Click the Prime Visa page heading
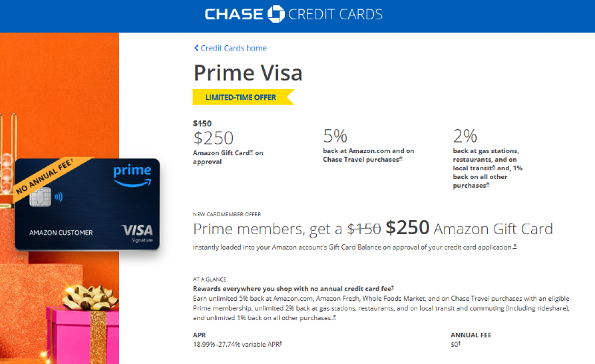Screen dimensions: 595x364 (x=248, y=73)
